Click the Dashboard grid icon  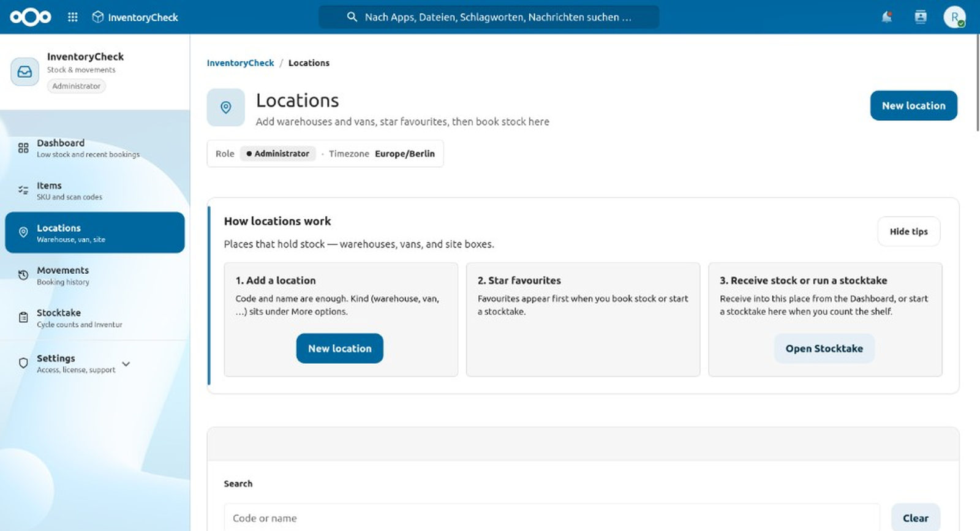click(x=23, y=148)
